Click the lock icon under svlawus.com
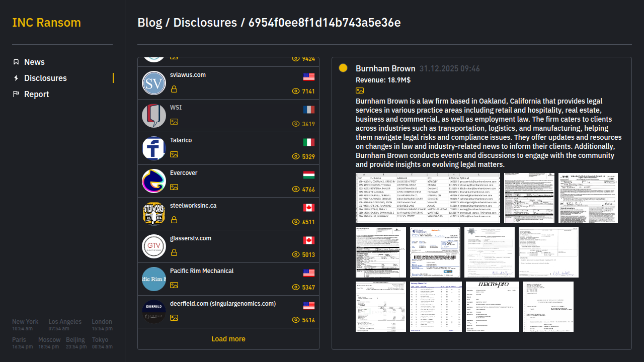Viewport: 644px width, 362px height. coord(174,89)
